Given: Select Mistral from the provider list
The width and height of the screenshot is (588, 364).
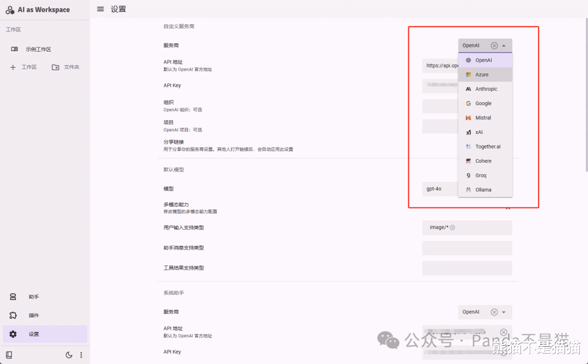Looking at the screenshot, I should click(x=485, y=118).
